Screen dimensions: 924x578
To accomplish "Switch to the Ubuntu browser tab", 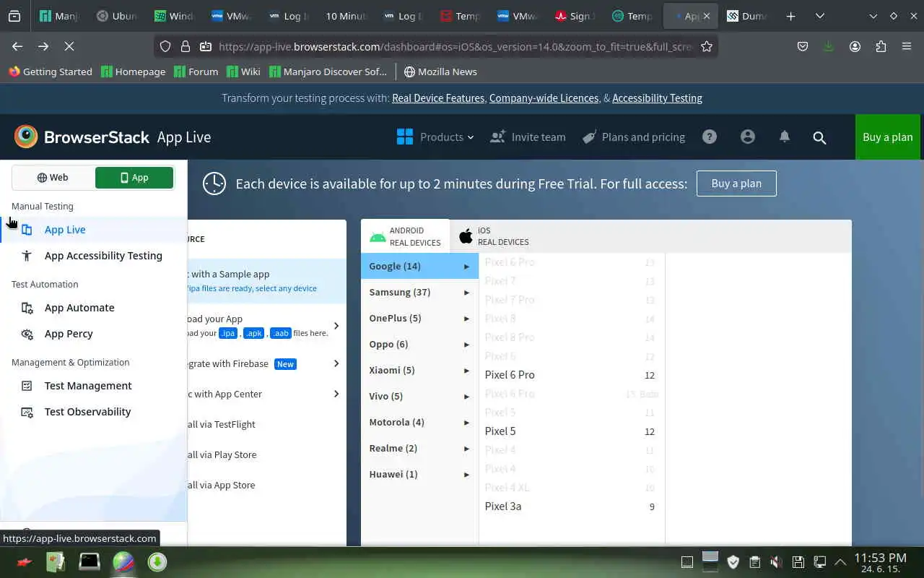I will (x=116, y=16).
